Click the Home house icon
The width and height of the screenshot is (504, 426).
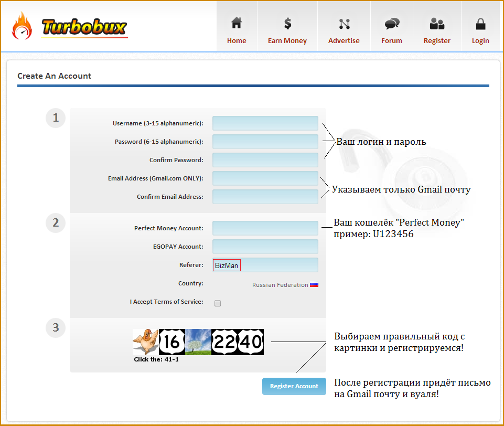click(x=237, y=23)
